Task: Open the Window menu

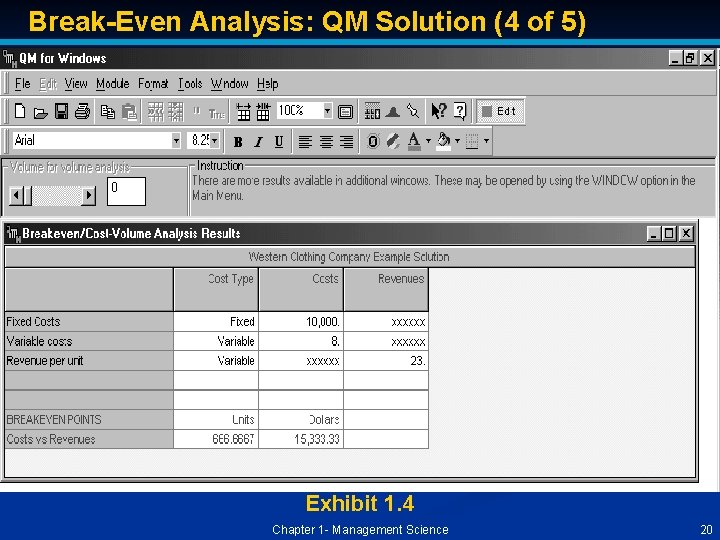Action: click(x=230, y=84)
